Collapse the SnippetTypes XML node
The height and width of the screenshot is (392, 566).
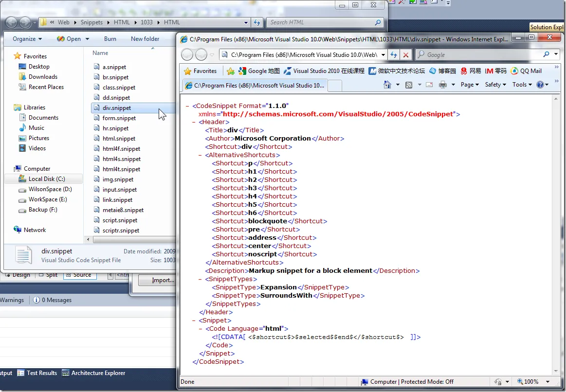click(x=201, y=279)
